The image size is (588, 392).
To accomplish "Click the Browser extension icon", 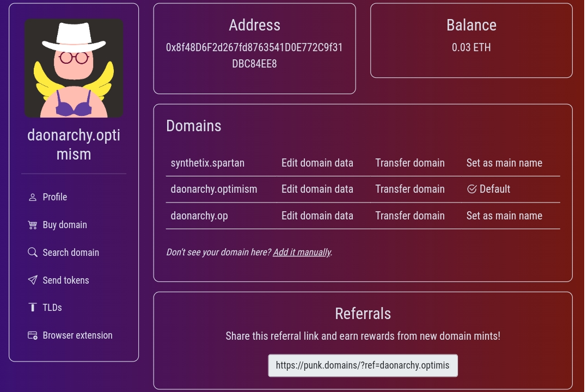I will (x=32, y=335).
